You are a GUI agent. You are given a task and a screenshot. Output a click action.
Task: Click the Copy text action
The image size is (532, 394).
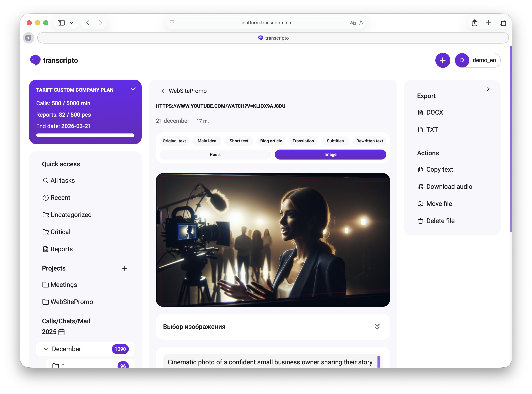(439, 169)
